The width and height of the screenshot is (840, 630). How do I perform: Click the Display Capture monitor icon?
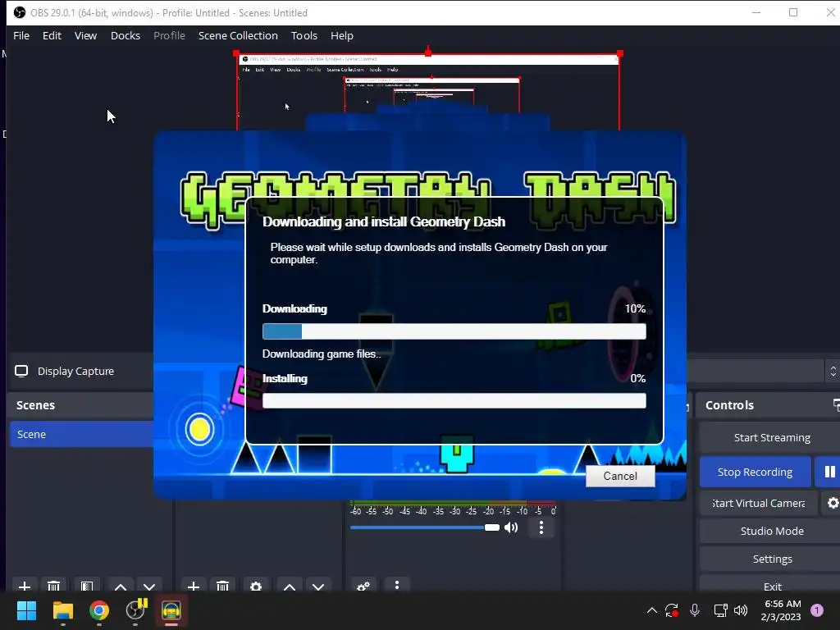pos(21,372)
